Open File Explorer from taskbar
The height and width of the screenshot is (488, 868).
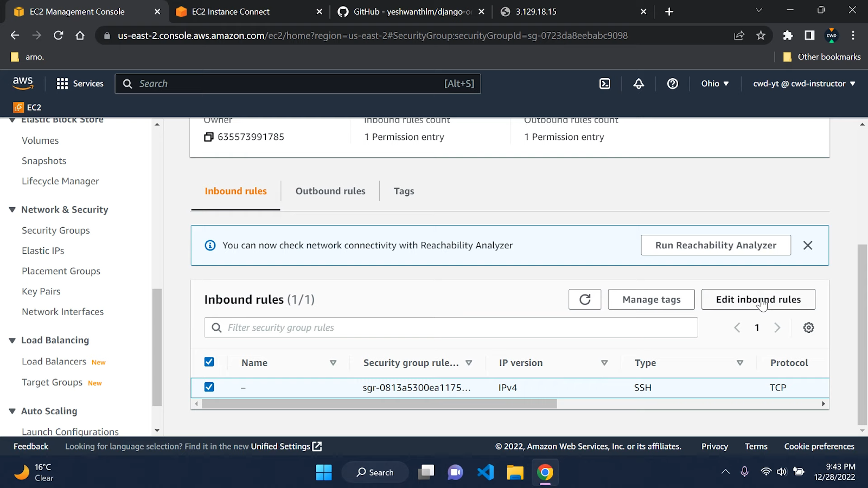click(x=515, y=472)
